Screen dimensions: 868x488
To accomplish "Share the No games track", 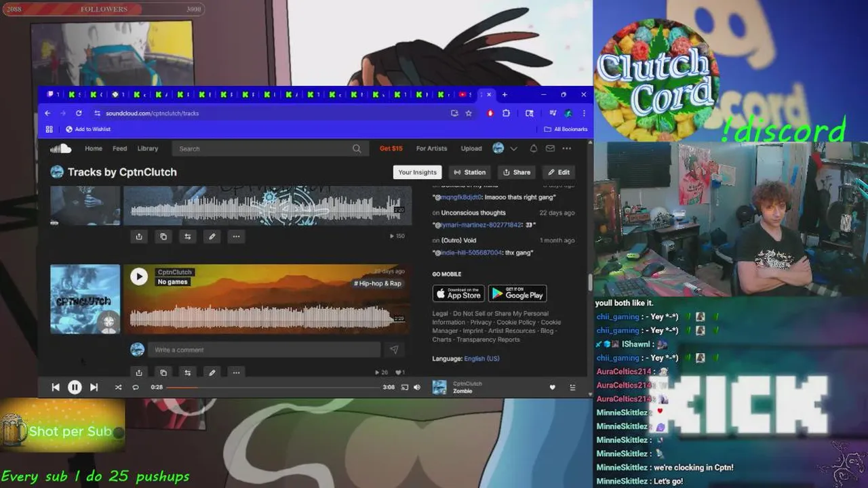I will point(139,372).
